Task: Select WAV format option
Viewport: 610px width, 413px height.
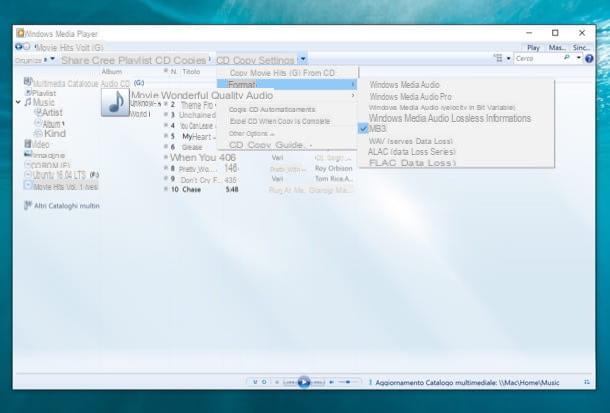Action: pos(456,141)
